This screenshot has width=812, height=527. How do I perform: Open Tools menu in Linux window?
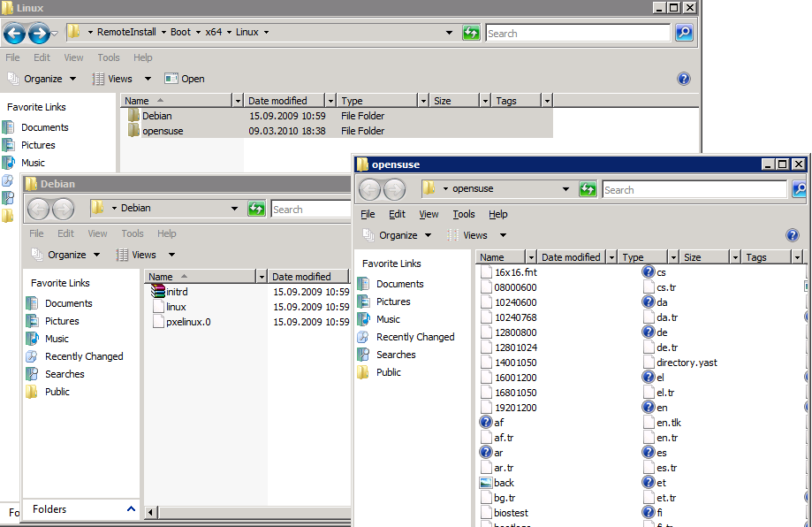point(108,57)
